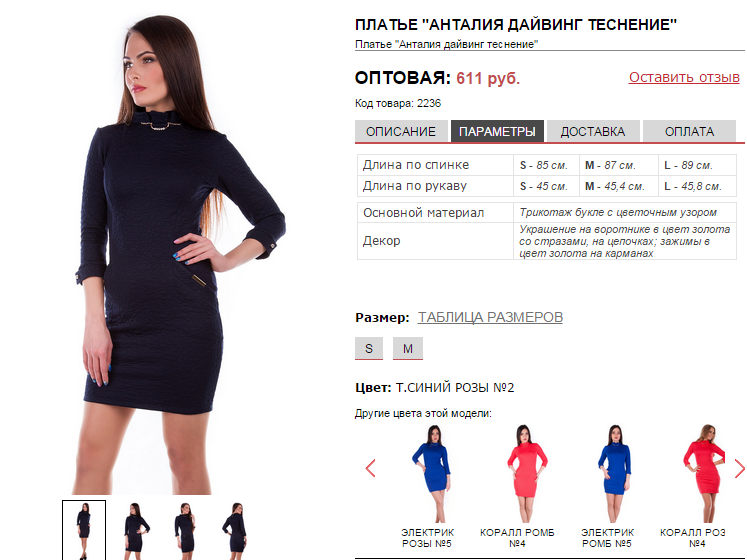The height and width of the screenshot is (560, 747).
Task: Open the ТАБЛИЦА РАЗМЕРОВ link
Action: point(490,317)
